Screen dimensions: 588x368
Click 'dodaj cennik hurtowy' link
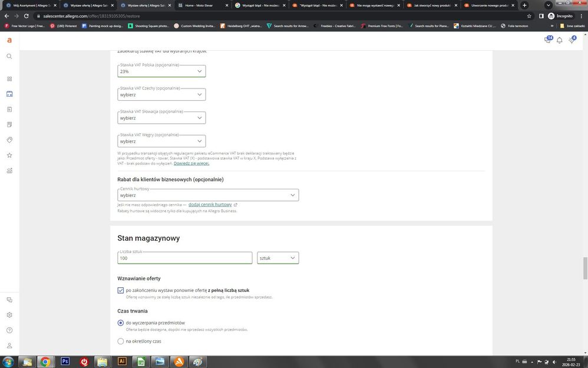210,205
